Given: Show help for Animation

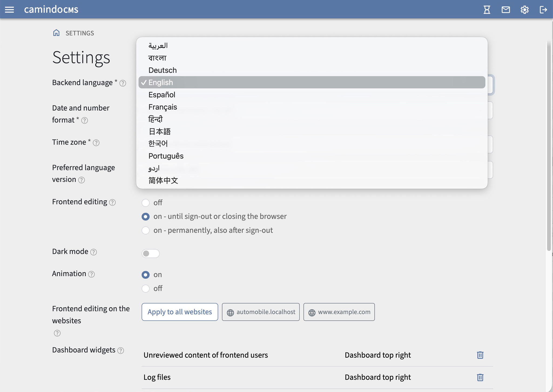Looking at the screenshot, I should 92,274.
